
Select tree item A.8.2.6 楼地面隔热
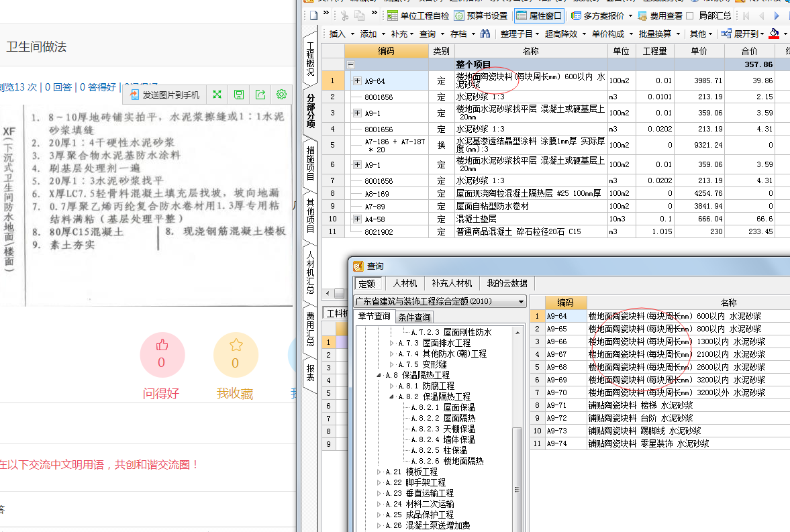click(447, 461)
